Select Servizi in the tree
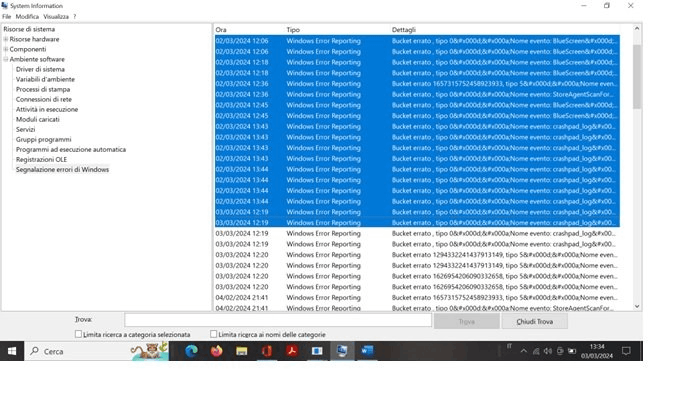Screen dimensions: 680x414 pyautogui.click(x=26, y=129)
